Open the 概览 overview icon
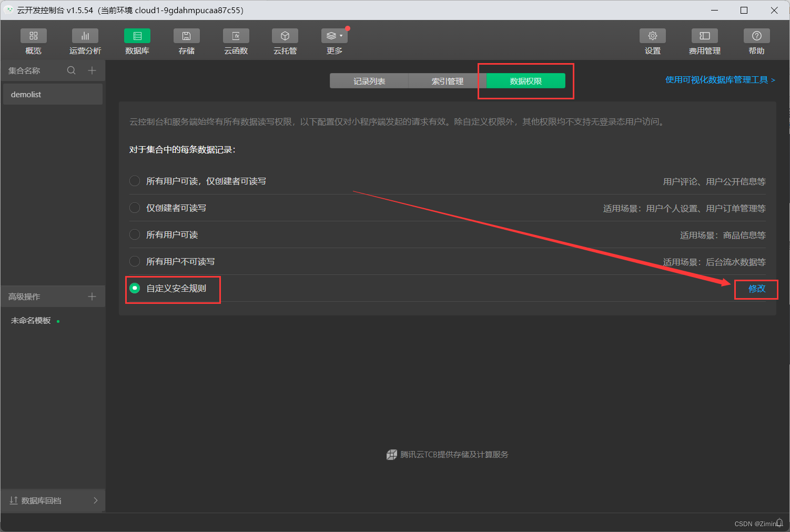The width and height of the screenshot is (790, 532). click(x=34, y=36)
